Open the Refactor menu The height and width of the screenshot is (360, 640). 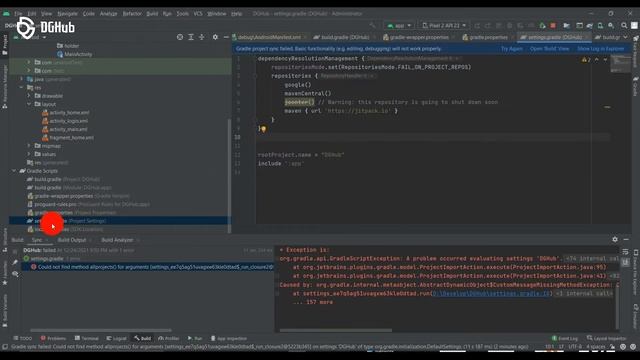coord(132,13)
